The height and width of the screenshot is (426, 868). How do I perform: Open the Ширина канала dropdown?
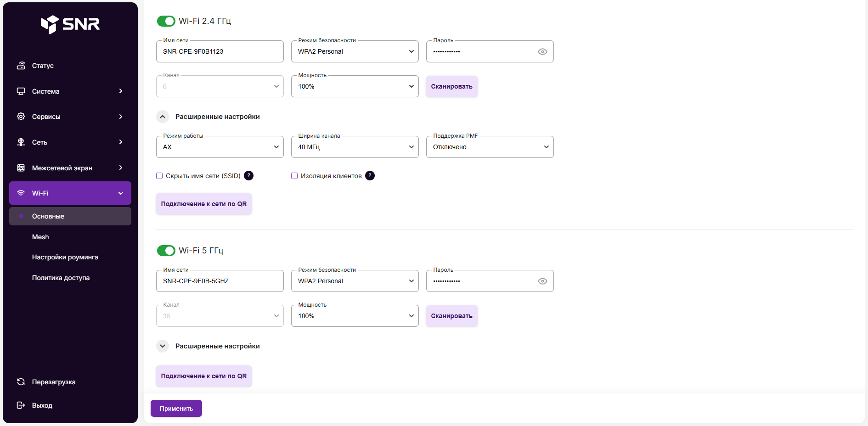[x=355, y=147]
